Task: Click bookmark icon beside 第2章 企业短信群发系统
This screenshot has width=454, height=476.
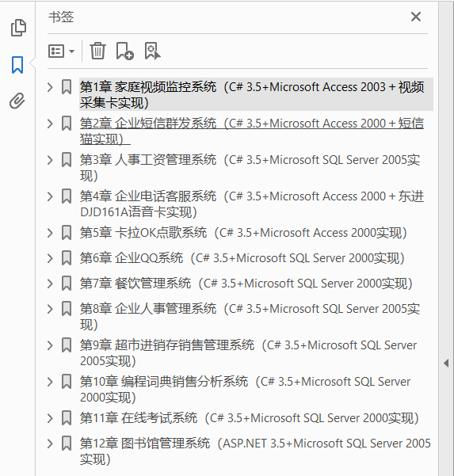Action: (67, 124)
